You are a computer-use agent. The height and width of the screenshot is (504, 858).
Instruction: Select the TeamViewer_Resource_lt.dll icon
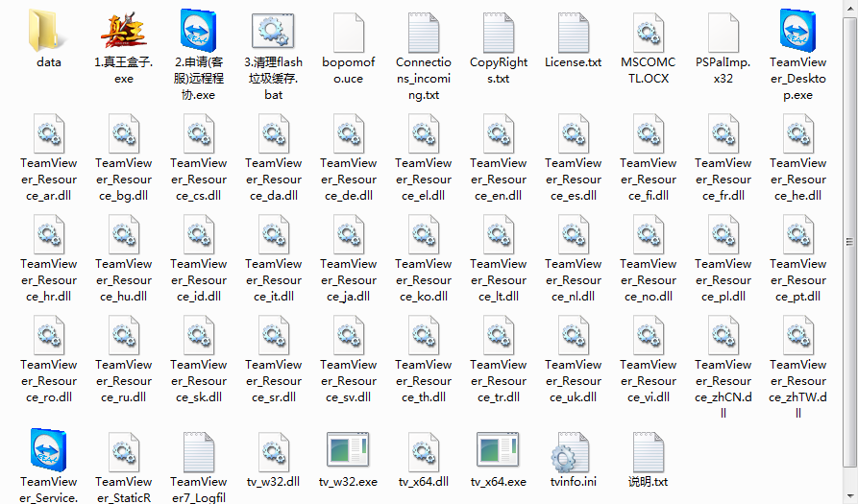tap(499, 234)
